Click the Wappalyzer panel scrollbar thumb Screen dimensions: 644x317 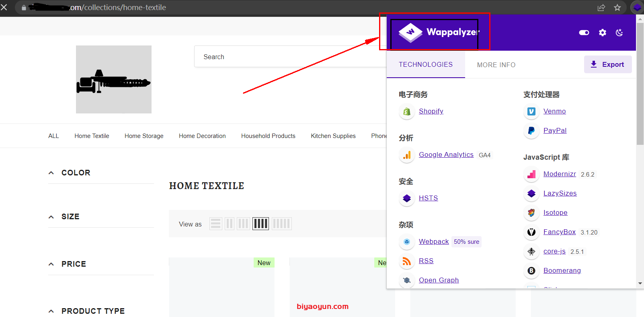(x=640, y=84)
